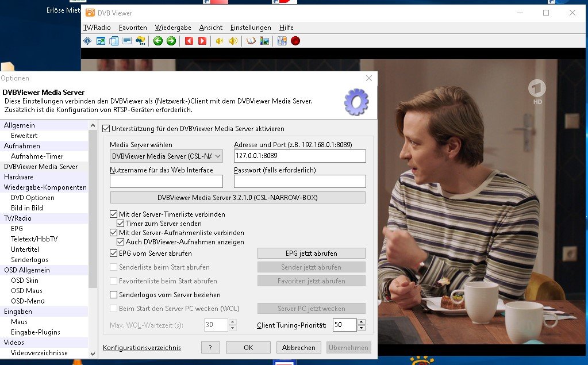
Task: Click the red left arrow channel icon
Action: click(x=189, y=41)
